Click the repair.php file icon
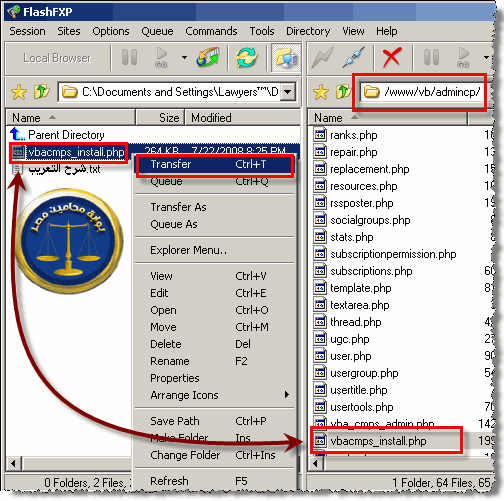 click(320, 152)
